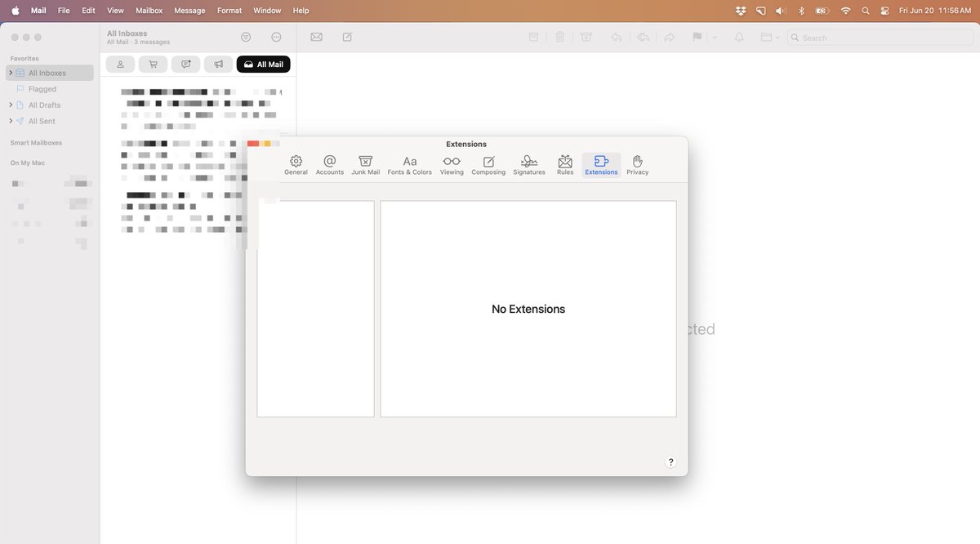Click the Bluetooth menu bar icon
Screen dimensions: 980x544
[801, 11]
